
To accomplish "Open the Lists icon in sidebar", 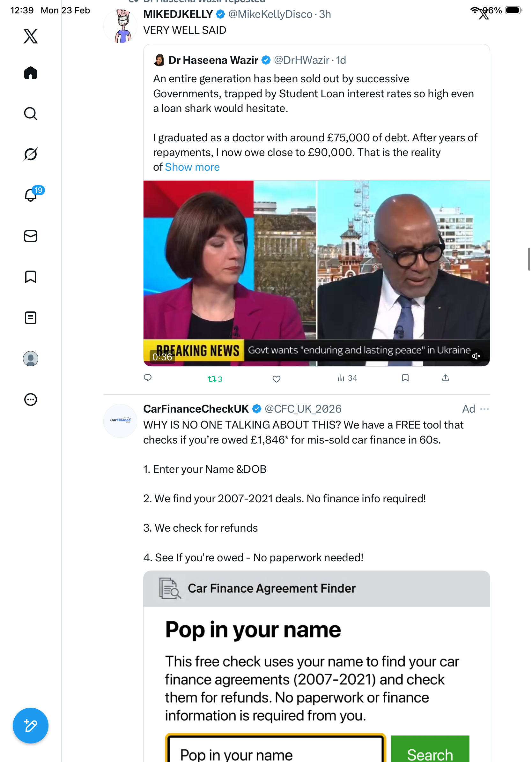I will [31, 317].
